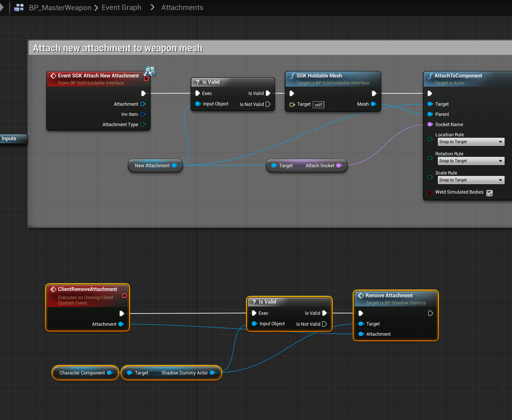
Task: Click the blueprint grid icon beside BP_MasterWeapon
Action: 19,7
